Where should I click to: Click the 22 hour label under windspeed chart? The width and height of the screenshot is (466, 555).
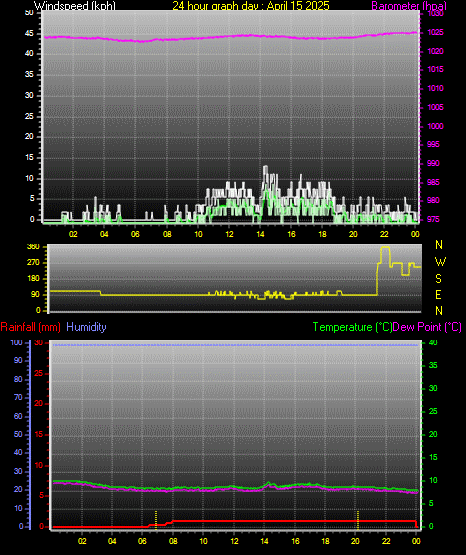pos(384,234)
